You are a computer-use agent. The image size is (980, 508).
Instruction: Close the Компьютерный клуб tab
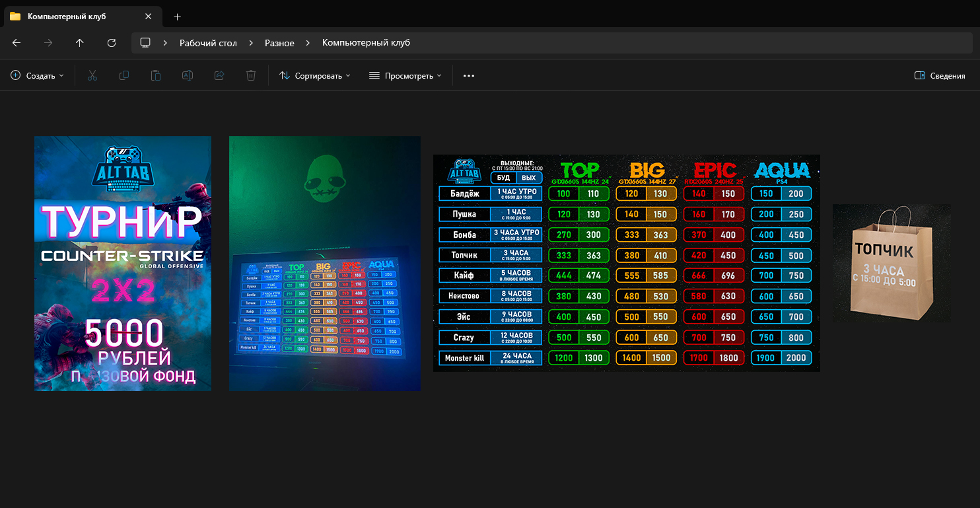(x=149, y=17)
